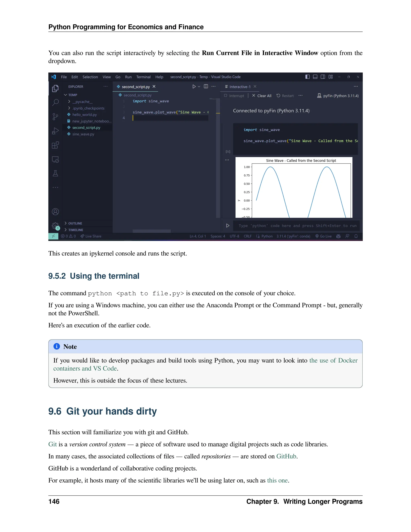Open the Run and Debug icon

[x=55, y=131]
